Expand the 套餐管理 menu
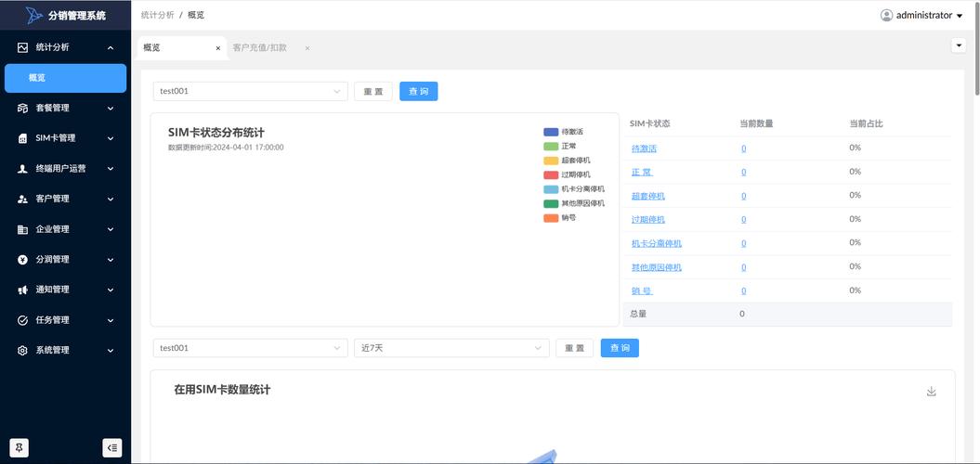Image resolution: width=980 pixels, height=464 pixels. click(x=111, y=108)
